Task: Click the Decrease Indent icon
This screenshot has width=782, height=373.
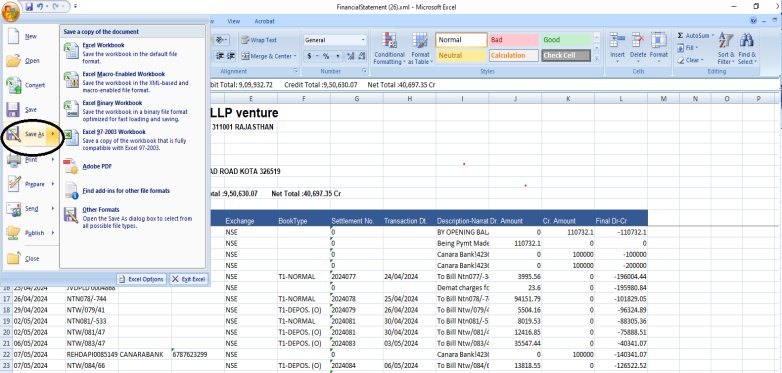Action: pyautogui.click(x=219, y=56)
